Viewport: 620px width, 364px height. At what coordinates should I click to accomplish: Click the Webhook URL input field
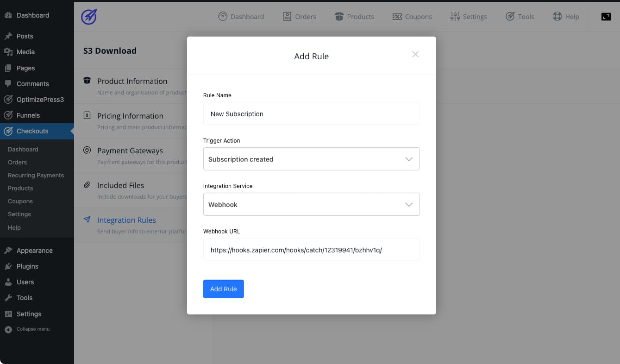coord(311,250)
